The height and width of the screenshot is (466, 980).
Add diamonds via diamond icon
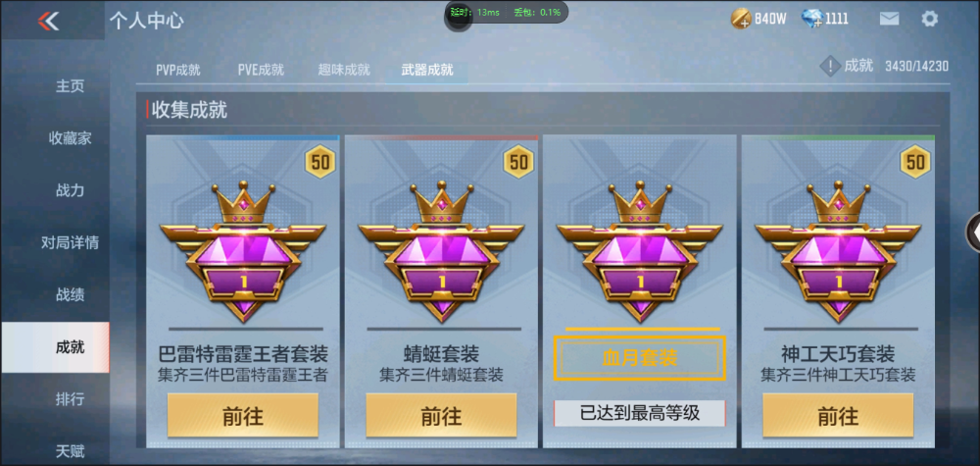pyautogui.click(x=811, y=20)
